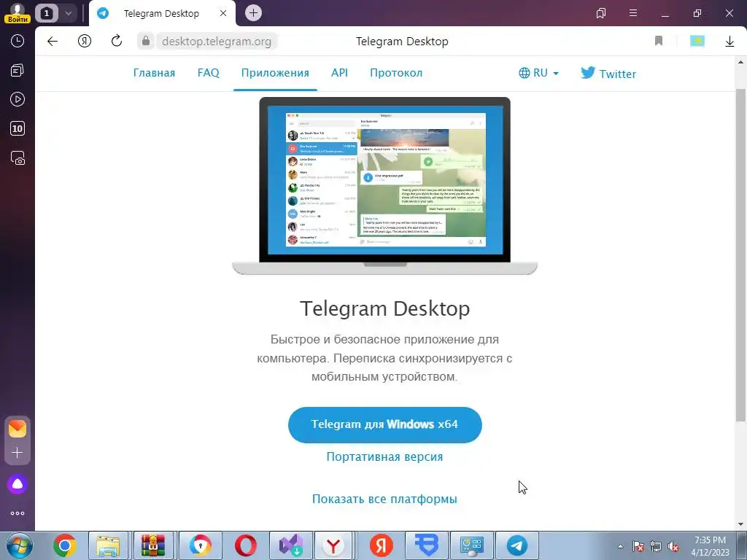The width and height of the screenshot is (747, 560).
Task: Close the Telegram Desktop tab
Action: tap(223, 13)
